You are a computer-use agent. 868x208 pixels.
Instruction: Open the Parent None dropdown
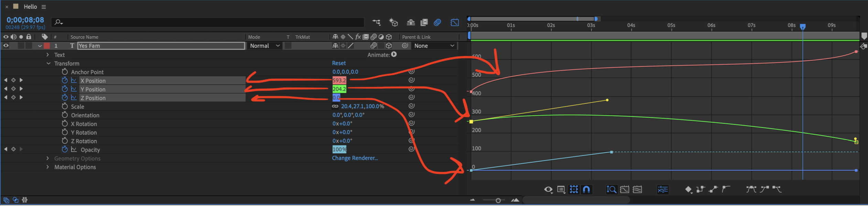click(x=434, y=46)
